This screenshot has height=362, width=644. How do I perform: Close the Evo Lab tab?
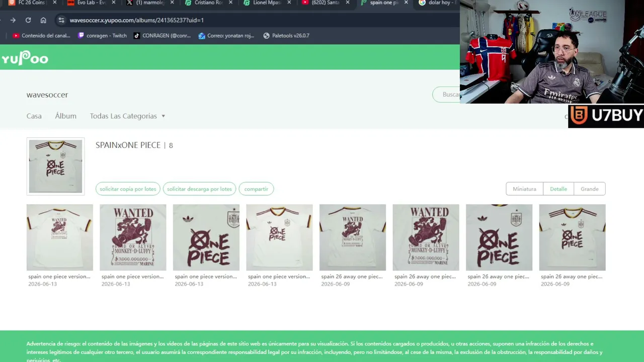pos(113,3)
